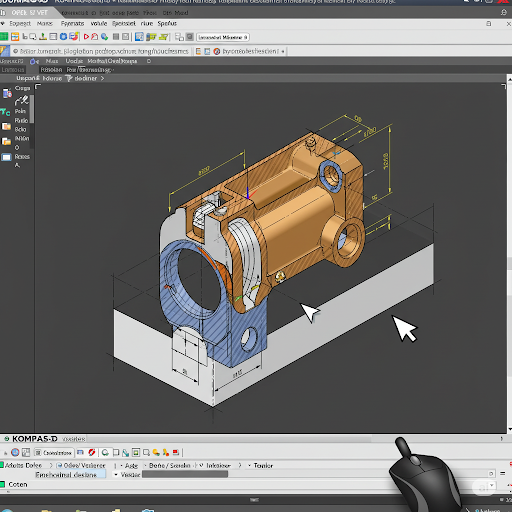Click the 'KOMPAS-D' panel title
Viewport: 512px width, 512px height.
[35, 439]
